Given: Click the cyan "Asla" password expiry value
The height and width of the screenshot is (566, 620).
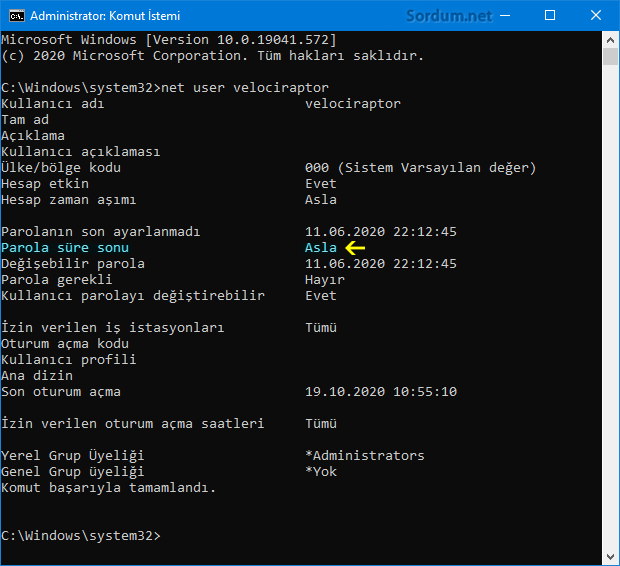Looking at the screenshot, I should (x=321, y=248).
